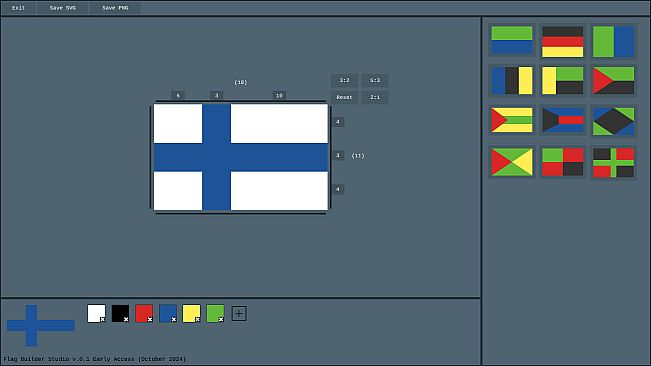Edit the middle column width value 3
The height and width of the screenshot is (366, 651).
pyautogui.click(x=216, y=95)
